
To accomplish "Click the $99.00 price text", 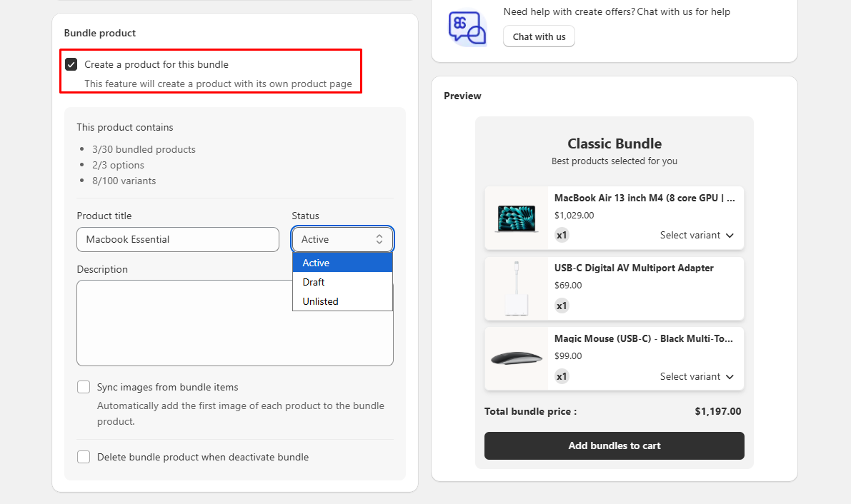I will (568, 356).
